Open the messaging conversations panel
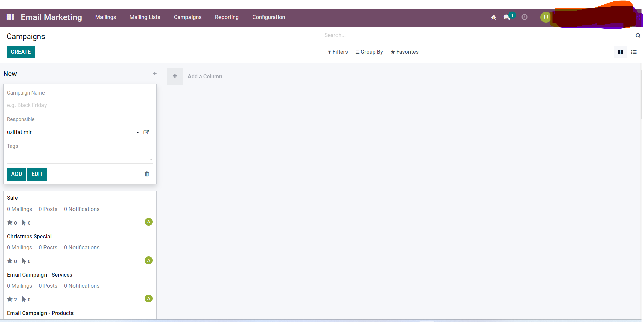The width and height of the screenshot is (644, 322). coord(507,17)
